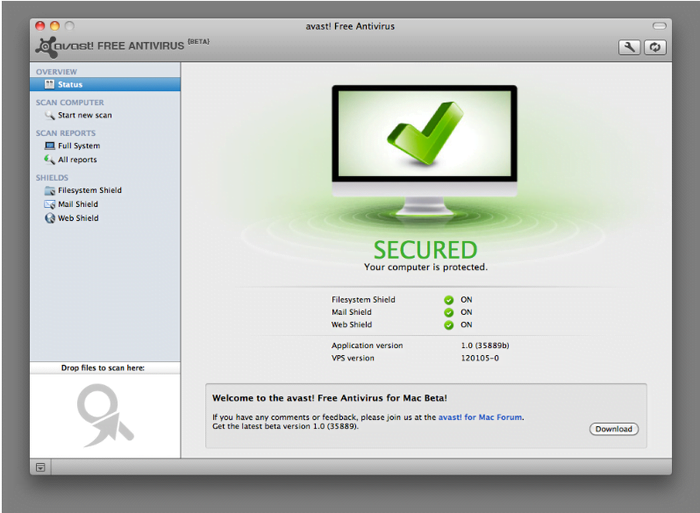
Task: Click the Mail Shield label in status list
Action: [351, 312]
